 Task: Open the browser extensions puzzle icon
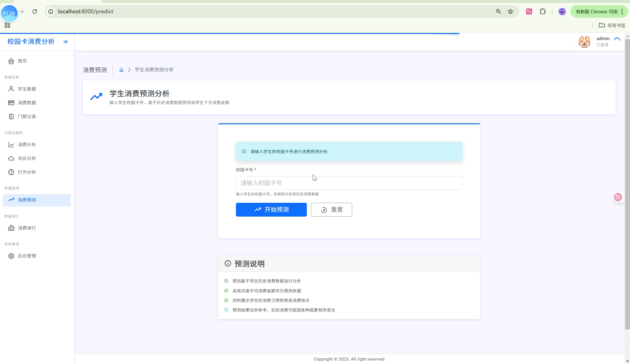(x=543, y=12)
